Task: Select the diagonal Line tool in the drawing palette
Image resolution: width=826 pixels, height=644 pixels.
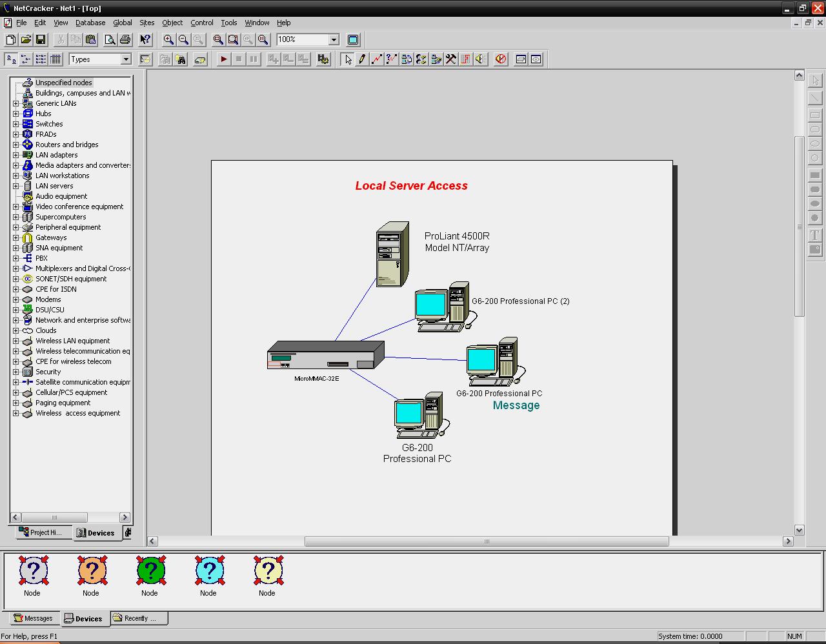Action: coord(815,97)
